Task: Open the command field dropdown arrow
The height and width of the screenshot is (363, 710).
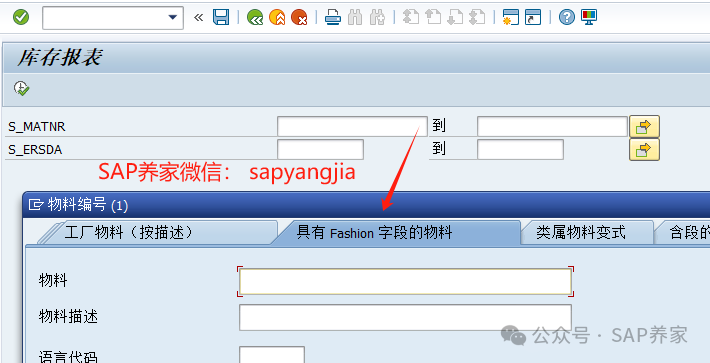Action: click(x=172, y=18)
